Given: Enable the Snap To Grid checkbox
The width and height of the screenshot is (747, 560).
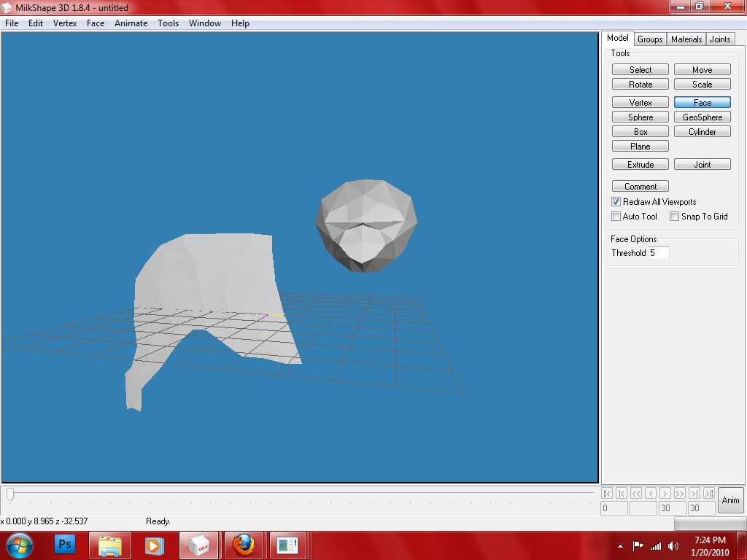Looking at the screenshot, I should click(675, 216).
